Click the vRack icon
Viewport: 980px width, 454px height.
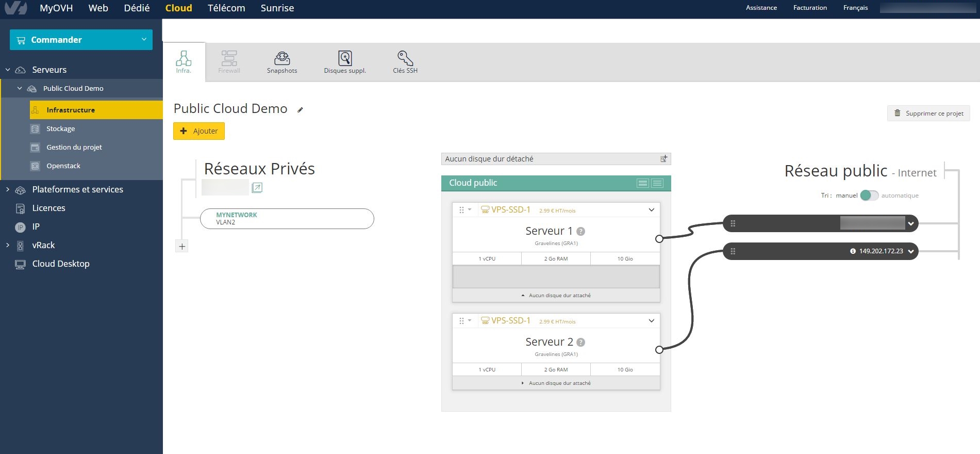point(20,246)
